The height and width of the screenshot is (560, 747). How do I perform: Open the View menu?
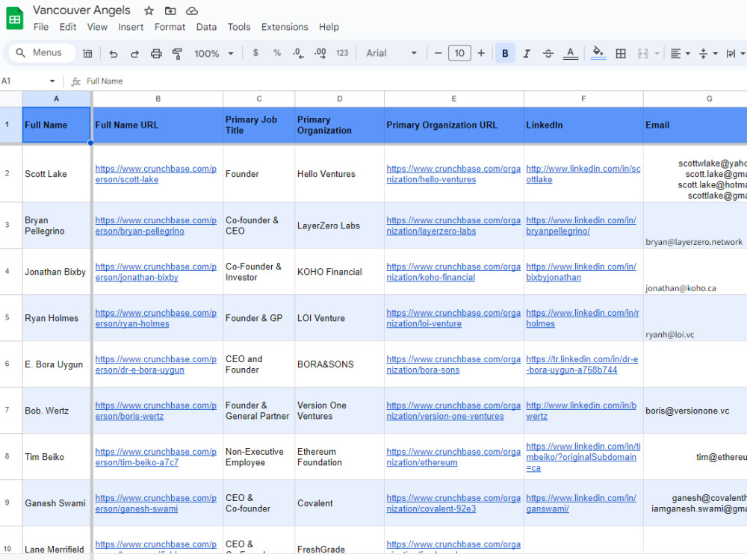point(97,27)
